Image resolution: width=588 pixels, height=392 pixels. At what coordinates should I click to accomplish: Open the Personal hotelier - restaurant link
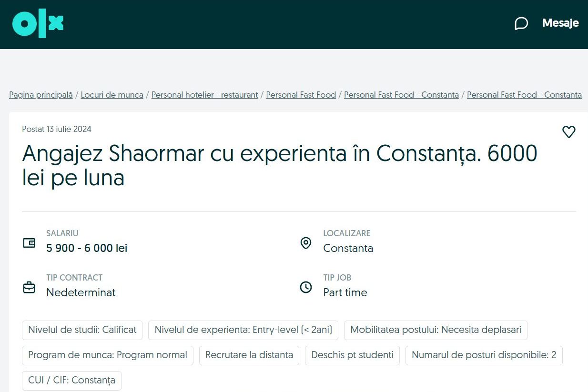click(204, 95)
